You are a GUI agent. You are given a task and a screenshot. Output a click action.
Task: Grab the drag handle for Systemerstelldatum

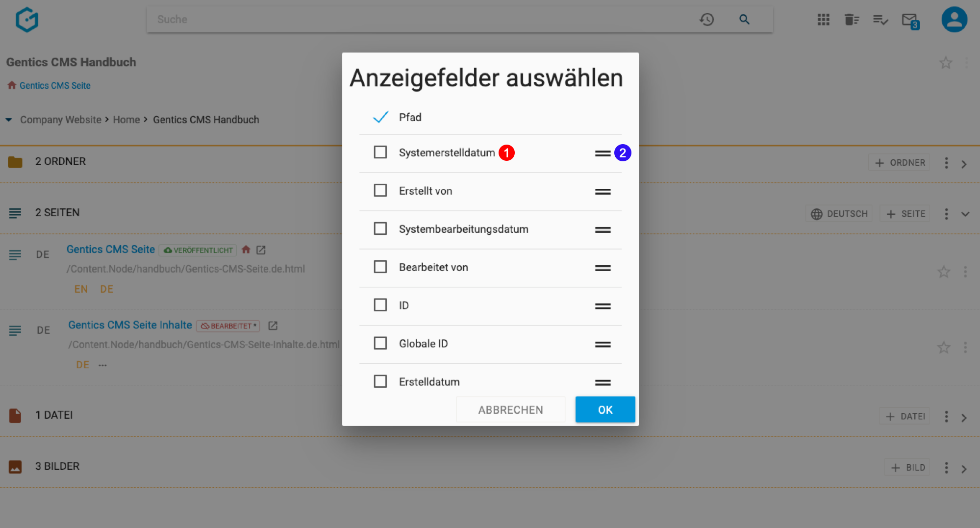(603, 153)
